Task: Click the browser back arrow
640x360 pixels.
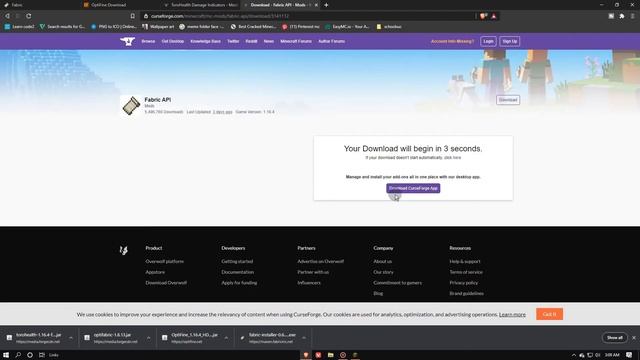Action: pyautogui.click(x=7, y=16)
